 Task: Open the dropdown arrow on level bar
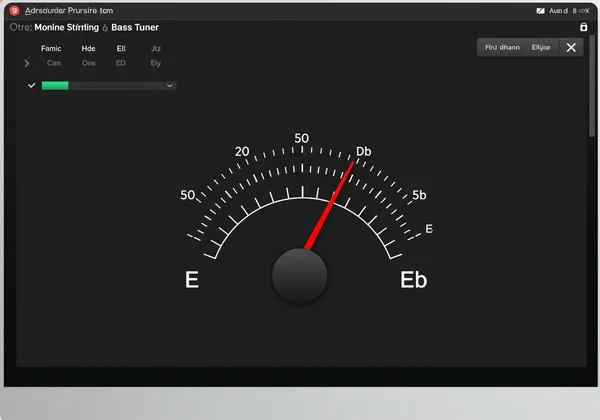click(x=170, y=86)
